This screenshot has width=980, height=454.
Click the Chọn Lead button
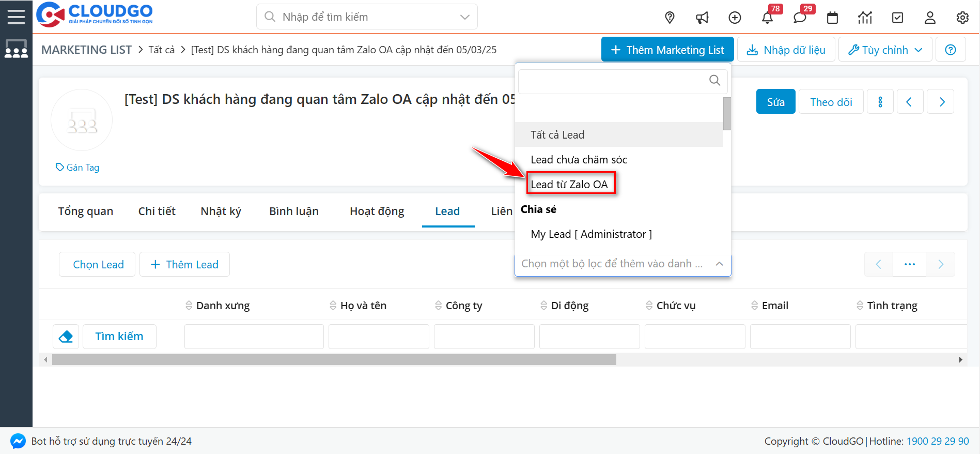(98, 264)
